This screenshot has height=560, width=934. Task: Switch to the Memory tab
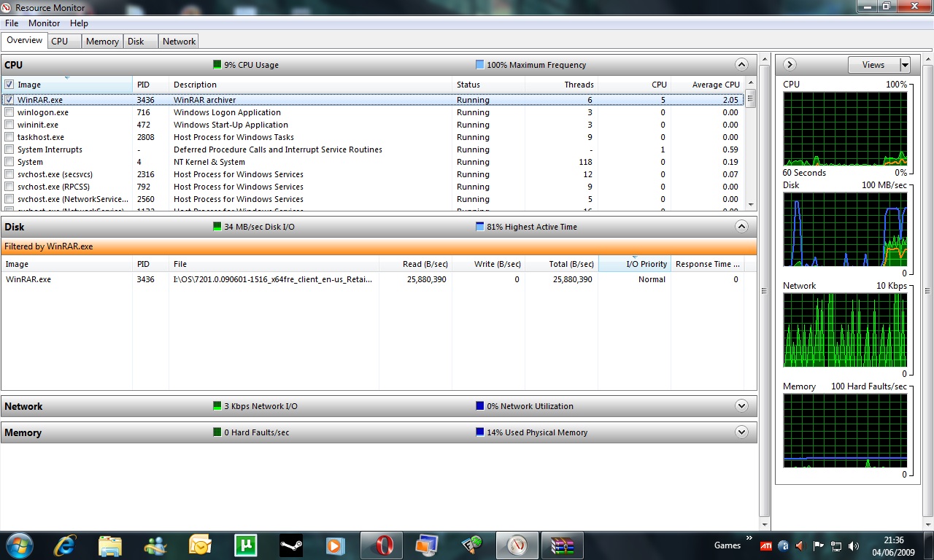(x=102, y=41)
